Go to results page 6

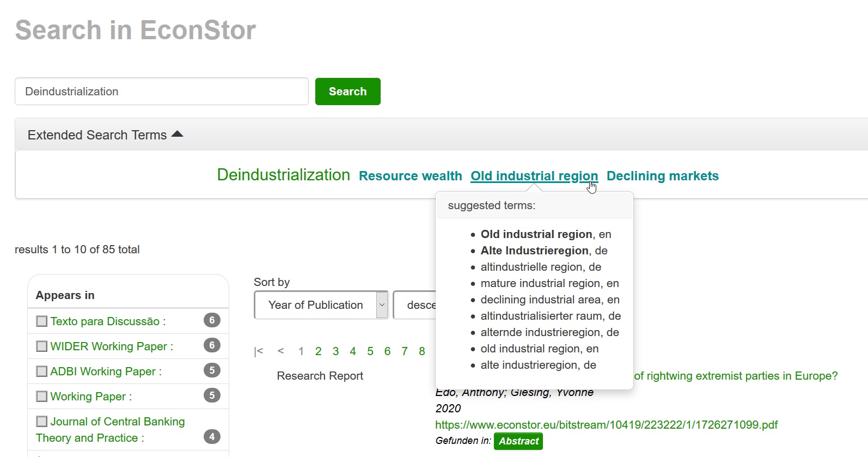pyautogui.click(x=387, y=351)
